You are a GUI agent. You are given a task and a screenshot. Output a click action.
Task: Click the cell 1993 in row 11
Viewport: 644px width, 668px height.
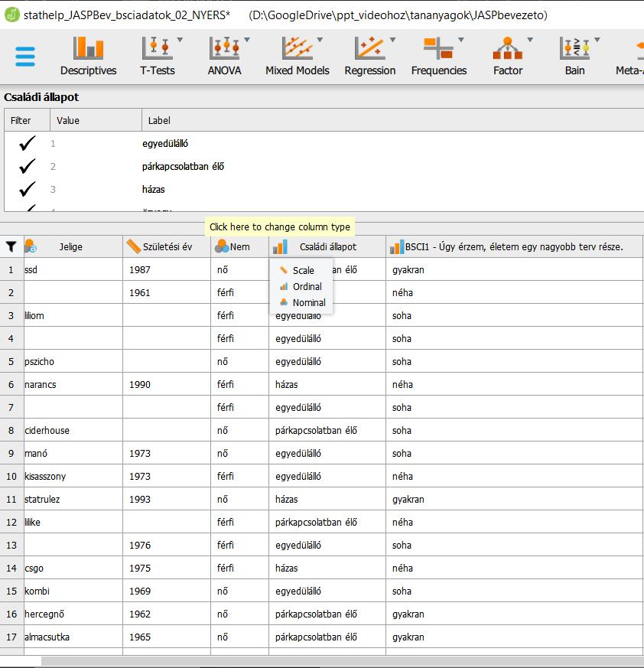pos(167,500)
